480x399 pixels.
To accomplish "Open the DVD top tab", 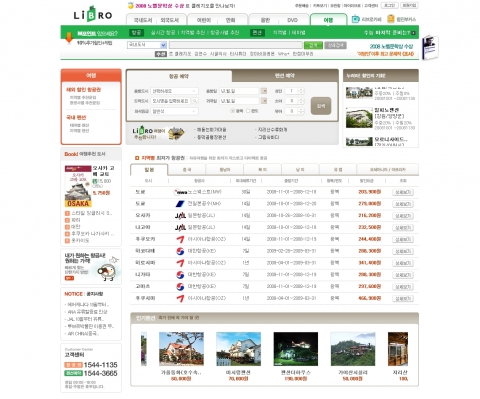I will coord(292,20).
